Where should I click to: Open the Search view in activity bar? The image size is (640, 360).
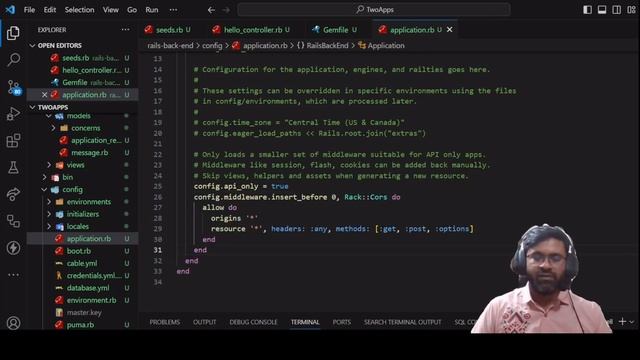[13, 60]
